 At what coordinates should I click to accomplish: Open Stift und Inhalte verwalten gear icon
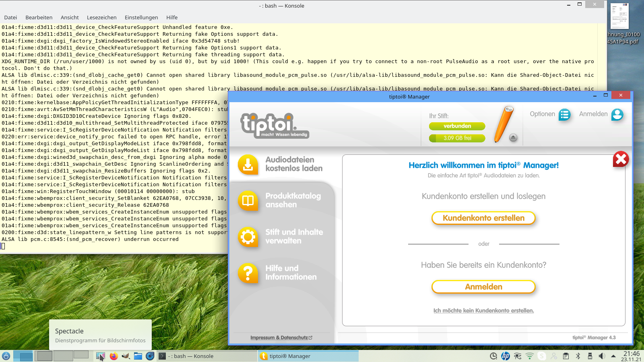[248, 237]
